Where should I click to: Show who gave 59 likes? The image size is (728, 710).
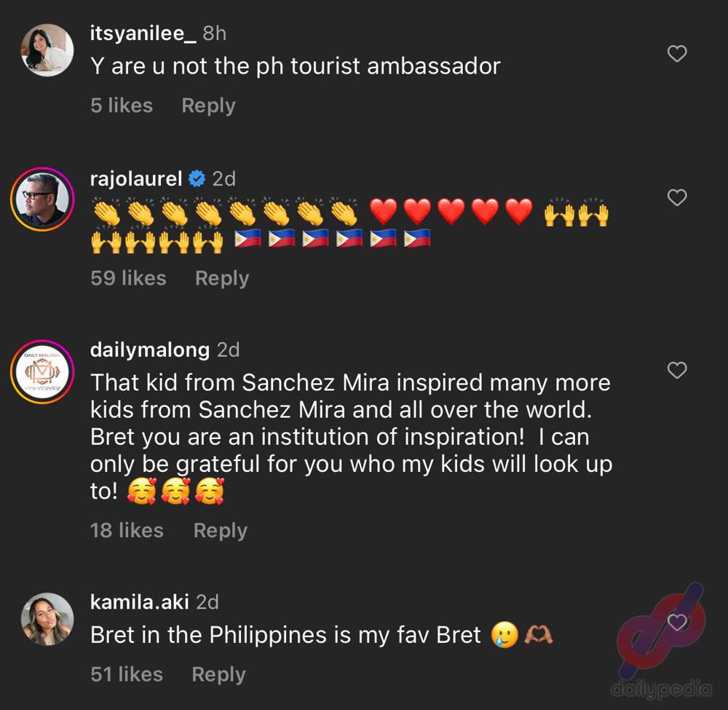[128, 278]
